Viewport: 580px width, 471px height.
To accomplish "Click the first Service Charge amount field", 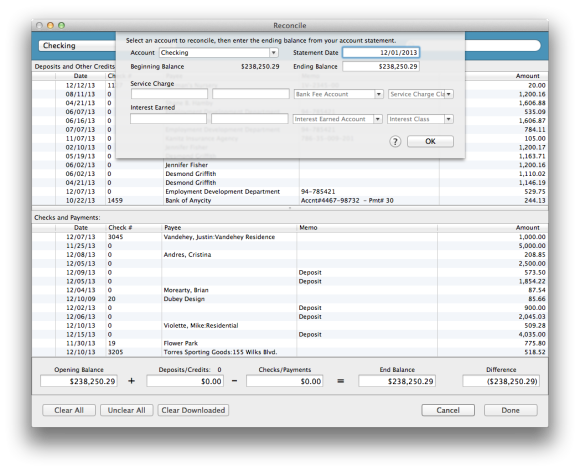I will (x=169, y=94).
